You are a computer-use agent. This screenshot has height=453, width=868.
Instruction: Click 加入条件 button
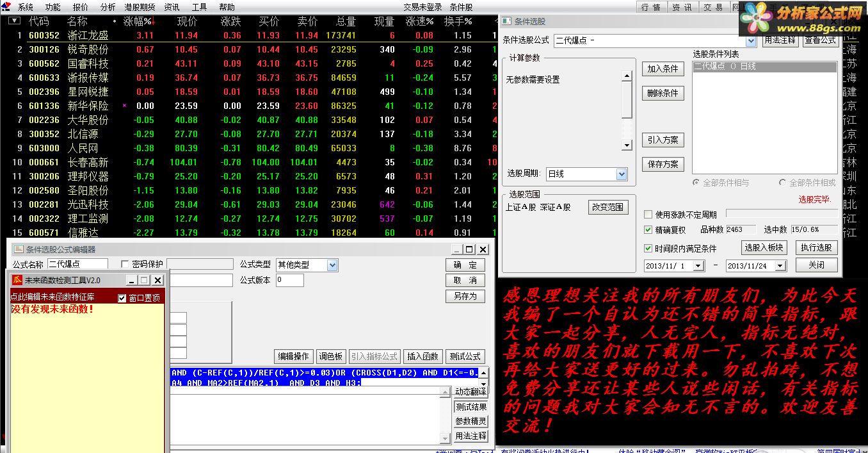pos(663,69)
